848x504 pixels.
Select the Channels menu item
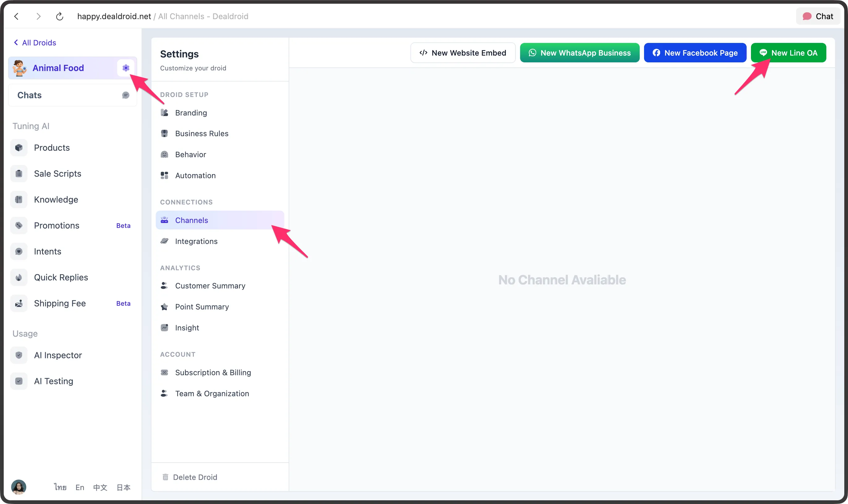tap(191, 220)
